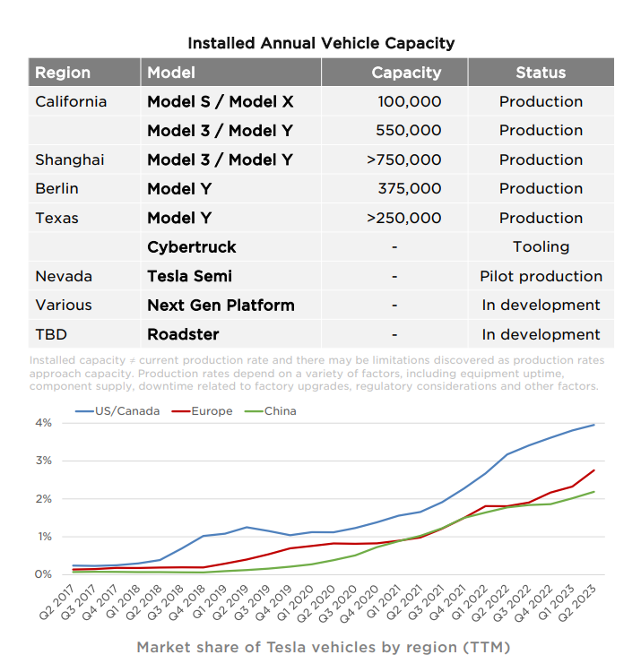Click the 'Q1 2020' x-axis label
The image size is (641, 672).
point(295,602)
